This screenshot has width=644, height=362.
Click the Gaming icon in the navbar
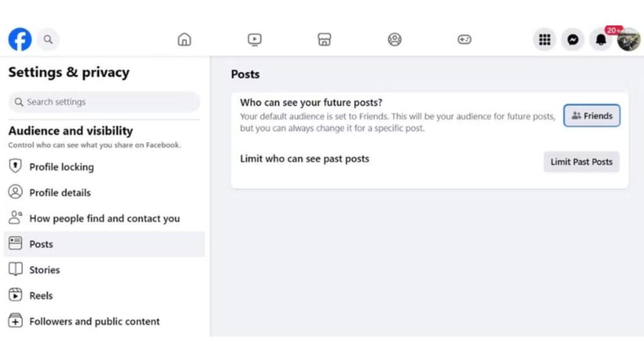coord(464,39)
